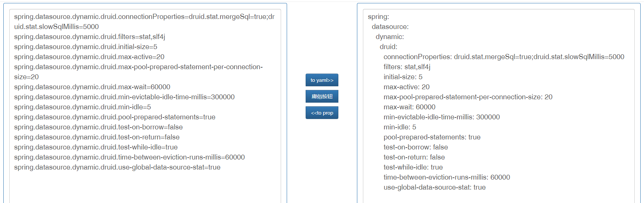This screenshot has height=203, width=644.
Task: Click the 'use-global-data-source-stat=true' properties line
Action: pyautogui.click(x=117, y=167)
